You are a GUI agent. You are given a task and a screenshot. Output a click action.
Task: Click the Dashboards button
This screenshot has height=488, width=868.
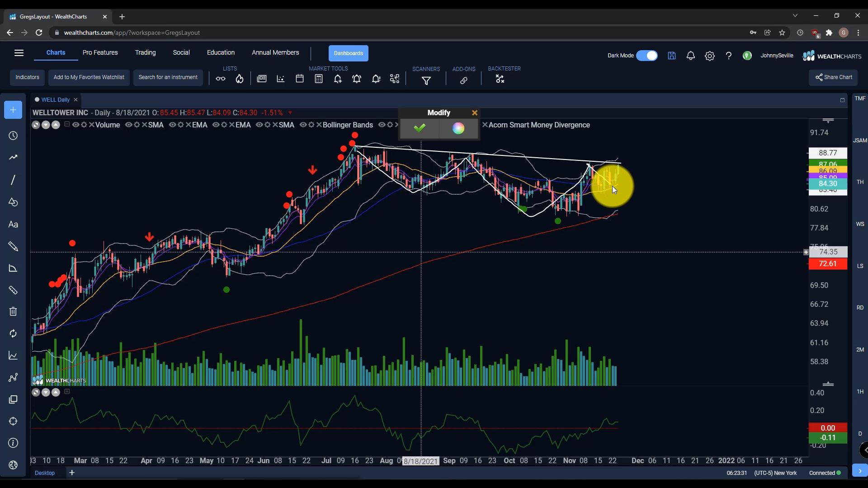349,53
